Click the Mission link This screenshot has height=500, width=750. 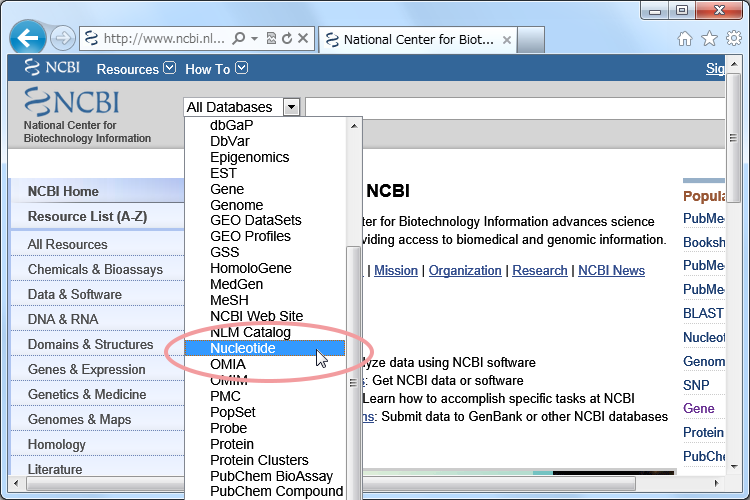(x=396, y=270)
